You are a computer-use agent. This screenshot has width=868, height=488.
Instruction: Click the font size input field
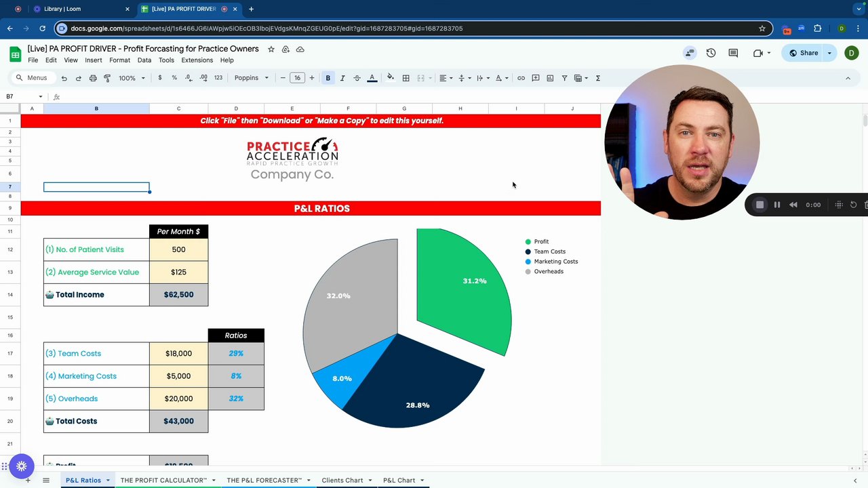(297, 78)
